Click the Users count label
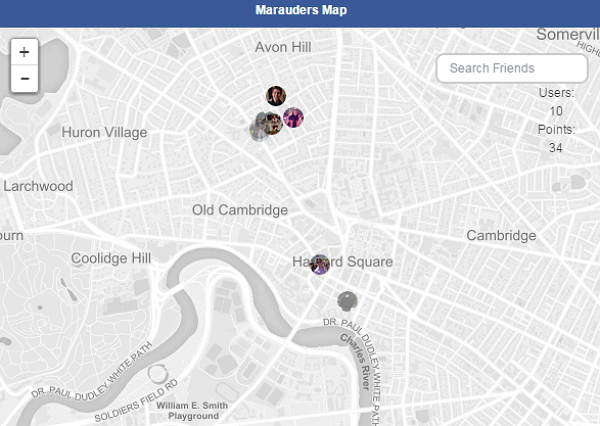600x426 pixels. (556, 92)
